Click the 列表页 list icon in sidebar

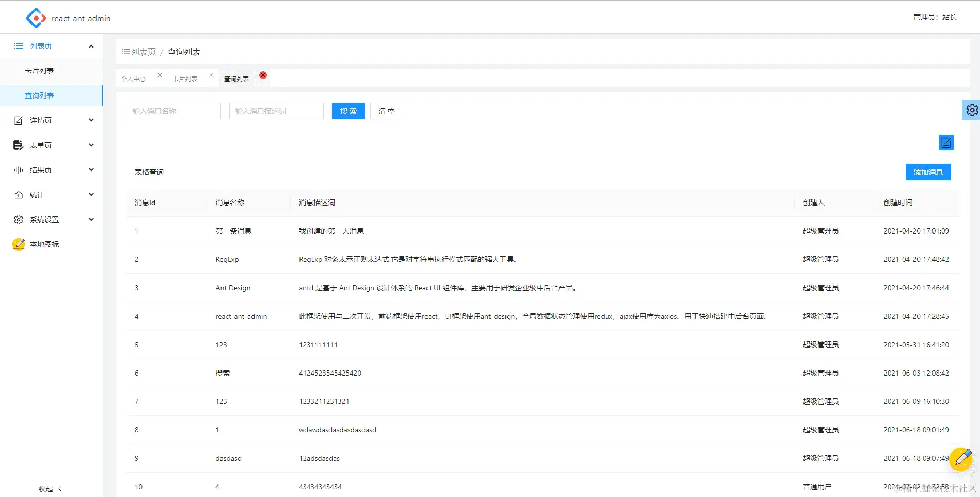(18, 45)
